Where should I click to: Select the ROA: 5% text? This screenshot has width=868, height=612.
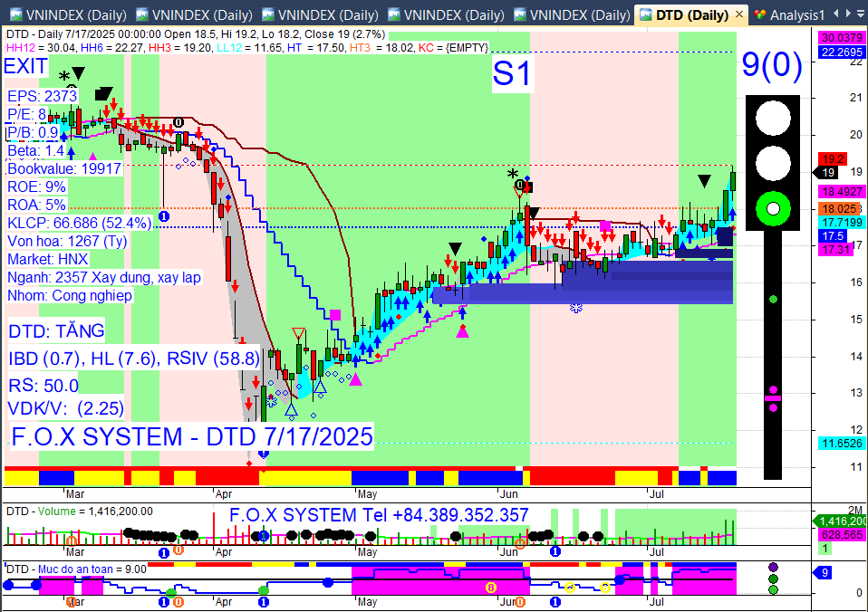point(36,206)
